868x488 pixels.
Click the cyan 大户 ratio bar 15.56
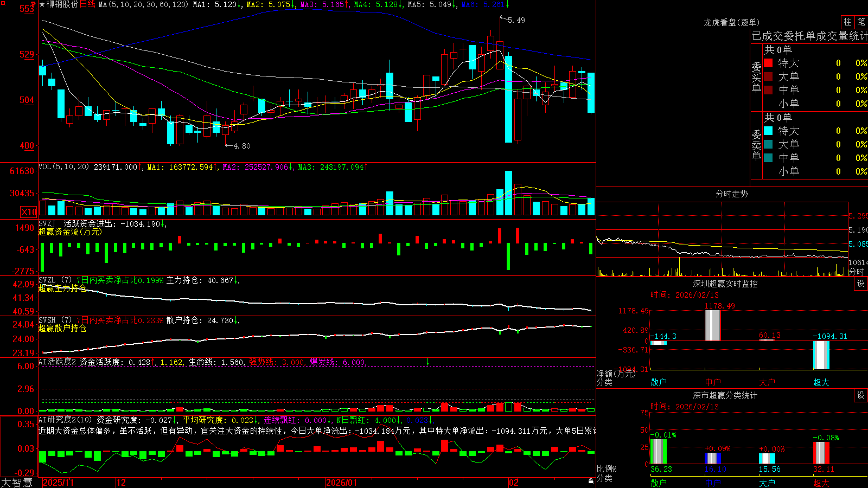(767, 459)
